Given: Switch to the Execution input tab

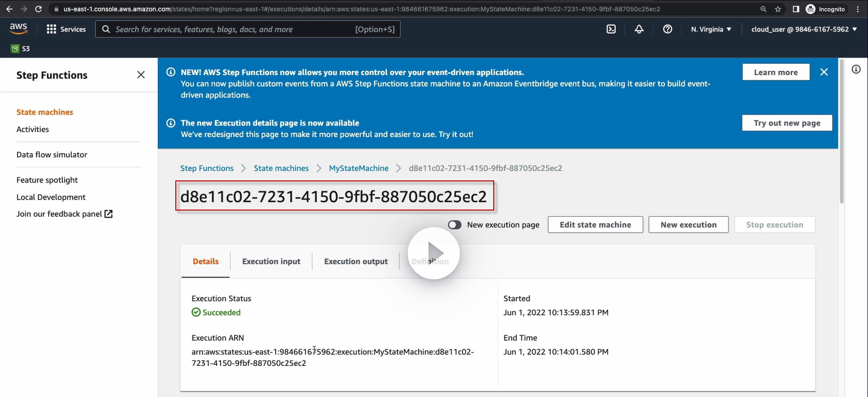Looking at the screenshot, I should point(271,261).
